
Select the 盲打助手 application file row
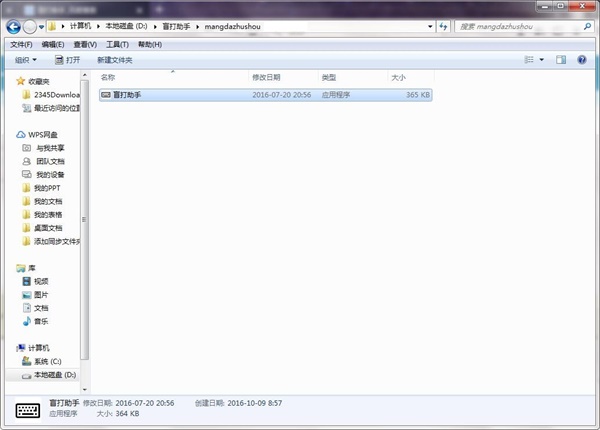point(266,95)
